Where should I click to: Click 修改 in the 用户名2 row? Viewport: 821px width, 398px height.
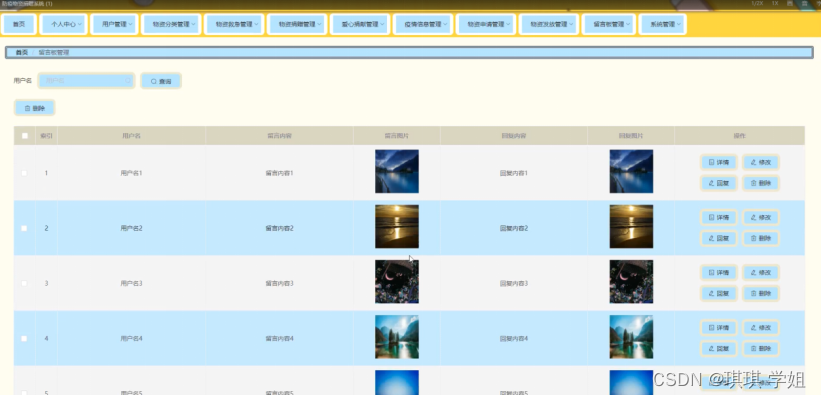[761, 217]
